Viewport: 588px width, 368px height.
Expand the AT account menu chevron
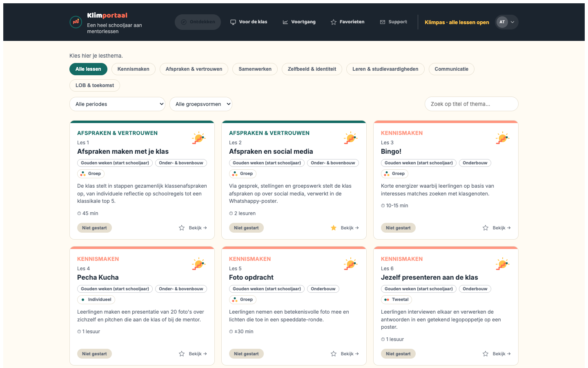click(x=512, y=22)
